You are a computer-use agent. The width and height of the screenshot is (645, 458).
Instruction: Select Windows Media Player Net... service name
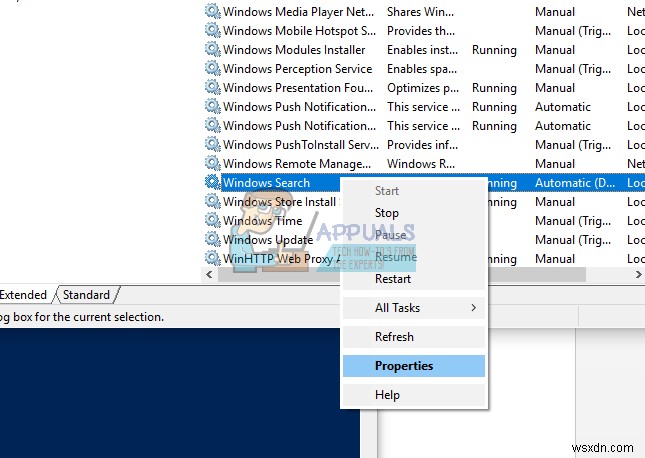298,12
